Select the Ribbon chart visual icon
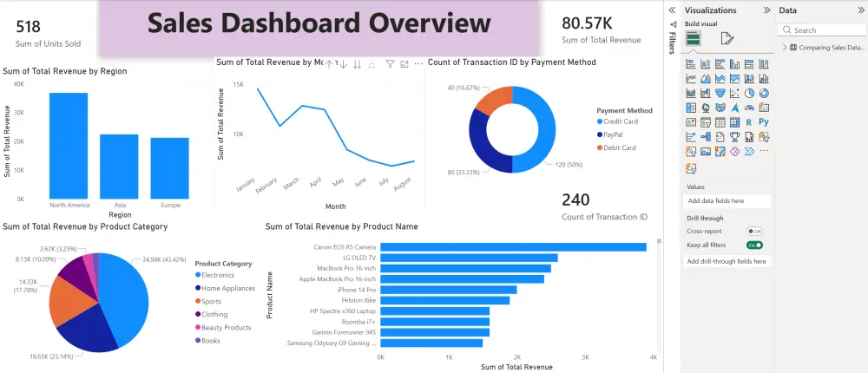 click(691, 93)
